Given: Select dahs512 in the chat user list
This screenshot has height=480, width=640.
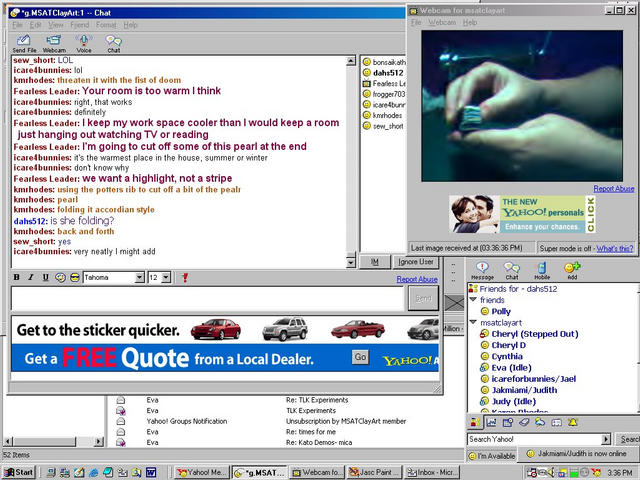Looking at the screenshot, I should click(x=383, y=73).
